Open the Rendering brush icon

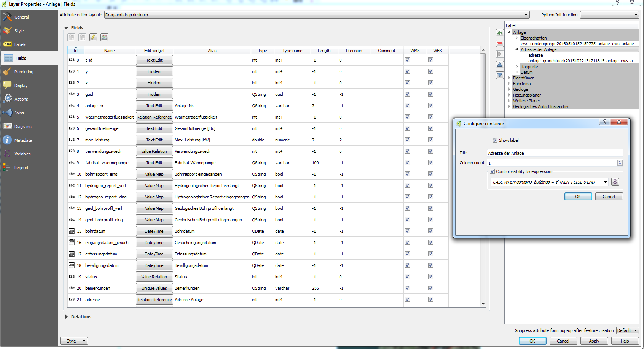tap(7, 71)
